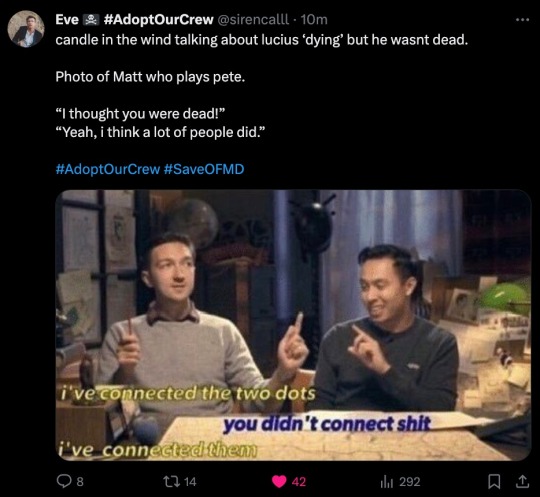Click the #AdoptOurCrew hashtag link below the quote
540x497 pixels.
107,169
